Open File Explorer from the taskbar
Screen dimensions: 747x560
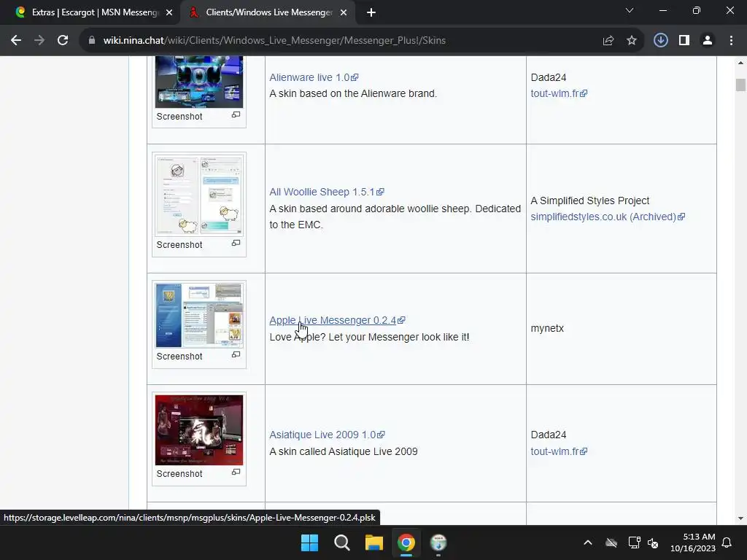(374, 542)
